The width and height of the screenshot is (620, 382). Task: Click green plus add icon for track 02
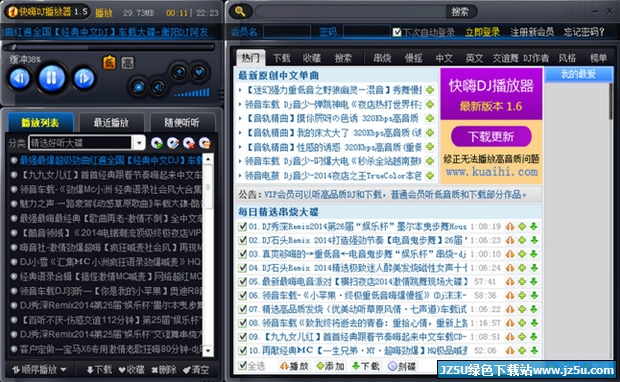click(x=522, y=240)
